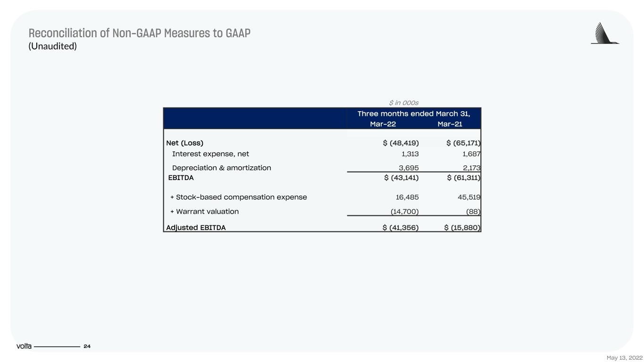Select '+ Stock-based compensation expense' label
This screenshot has width=644, height=362.
(239, 197)
